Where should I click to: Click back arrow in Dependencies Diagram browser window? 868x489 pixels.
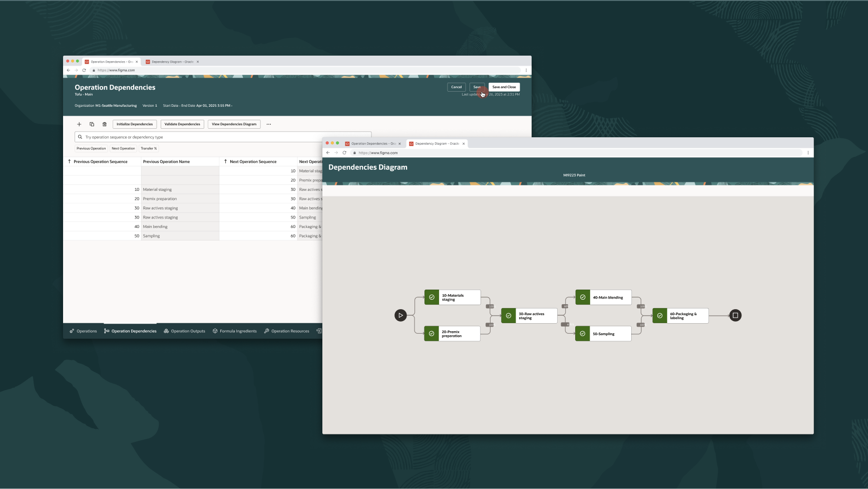pyautogui.click(x=328, y=153)
